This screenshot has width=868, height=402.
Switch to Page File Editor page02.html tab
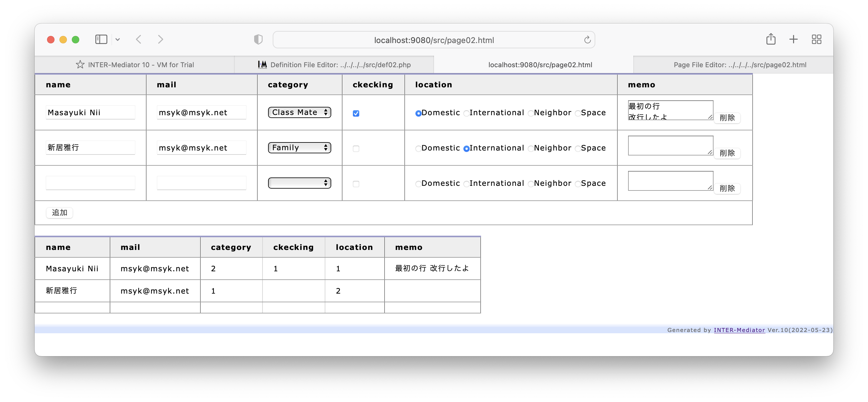point(733,64)
